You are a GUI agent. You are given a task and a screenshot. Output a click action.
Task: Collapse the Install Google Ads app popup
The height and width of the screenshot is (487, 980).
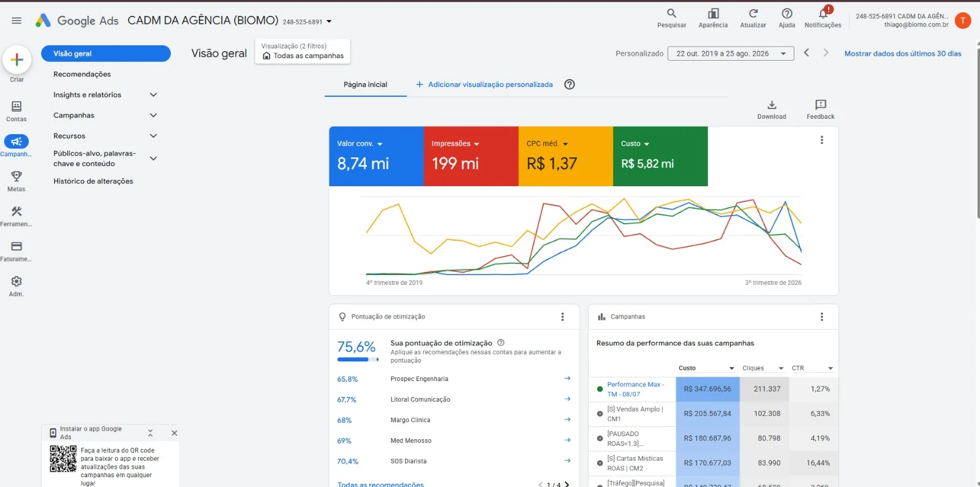pos(150,432)
